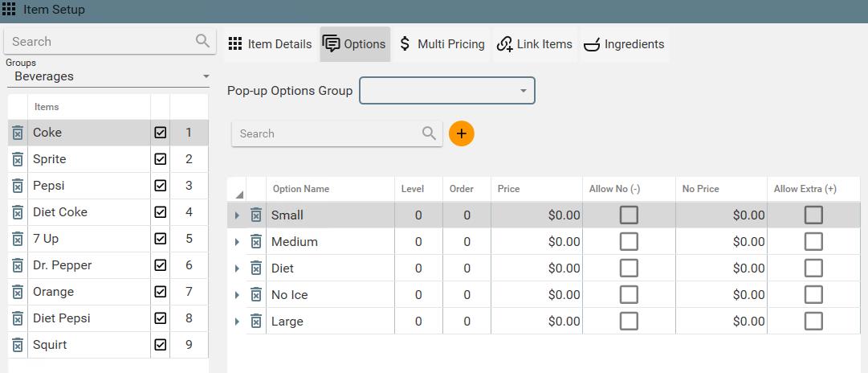Enable Allow Extra for the Medium option
868x373 pixels.
(813, 242)
